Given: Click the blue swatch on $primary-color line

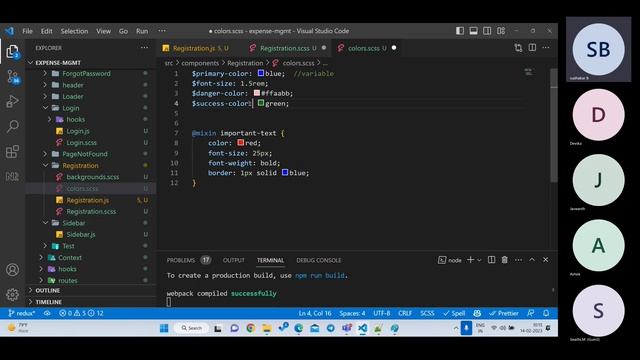Looking at the screenshot, I should (261, 73).
